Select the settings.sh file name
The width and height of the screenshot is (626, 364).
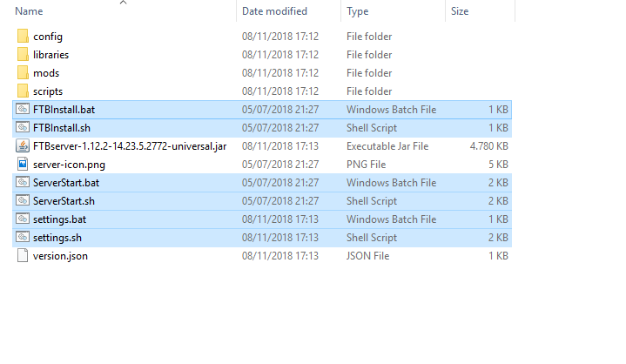tap(57, 238)
